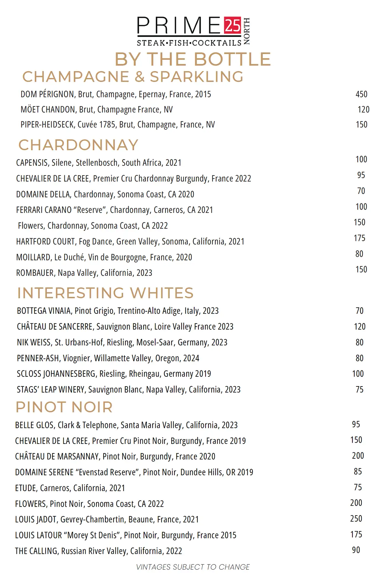Click the Interesting Whites section heading
Viewport: 385px width, 588px height.
point(105,293)
